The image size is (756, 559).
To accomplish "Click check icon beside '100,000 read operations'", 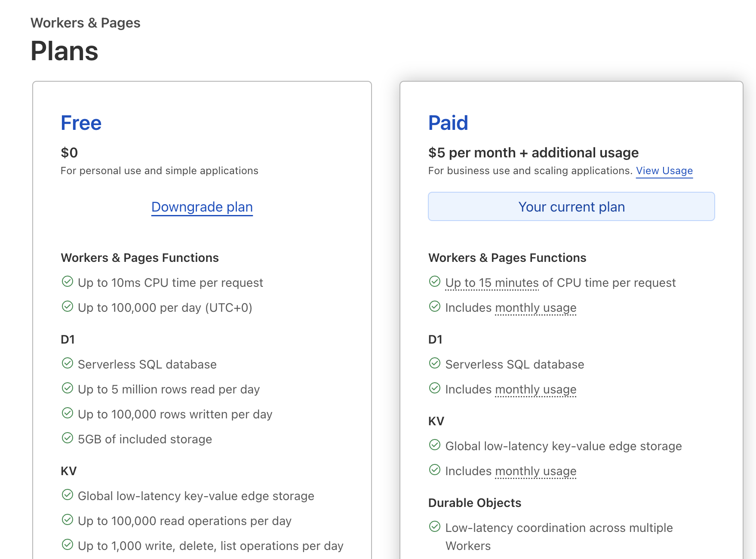I will pos(68,520).
